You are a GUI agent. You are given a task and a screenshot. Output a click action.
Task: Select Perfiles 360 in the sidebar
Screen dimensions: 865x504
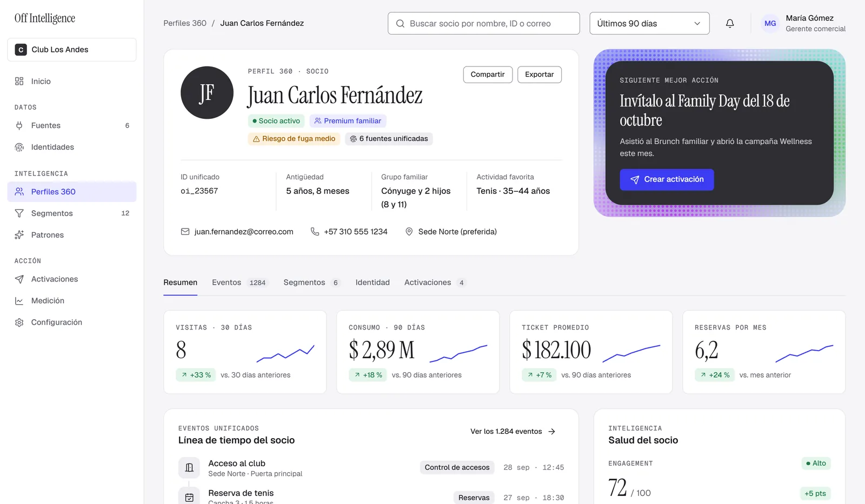(72, 192)
